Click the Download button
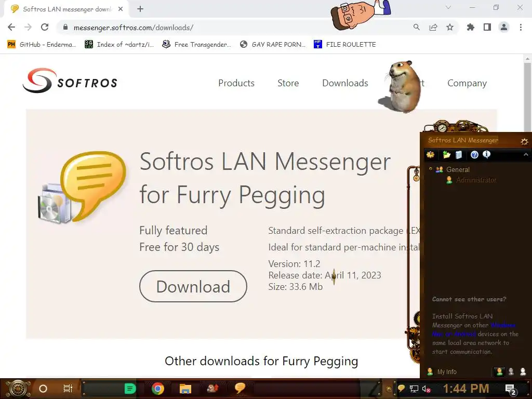The height and width of the screenshot is (399, 532). 193,286
